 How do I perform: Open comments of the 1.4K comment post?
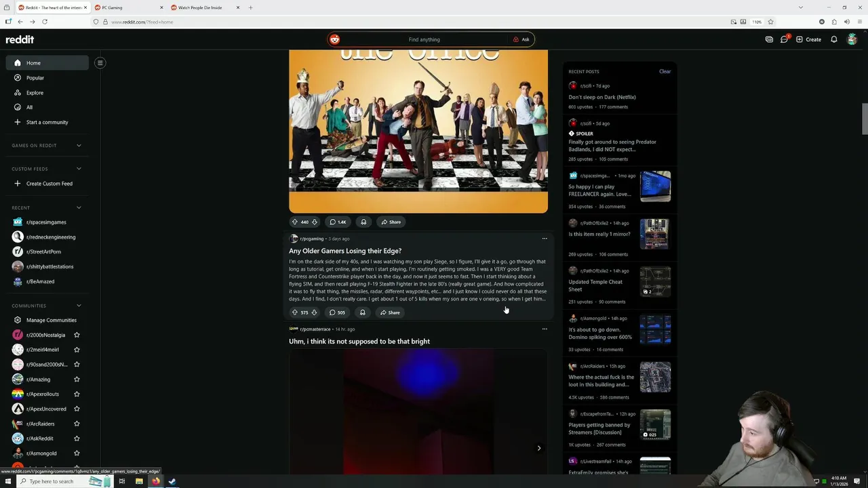pos(338,222)
